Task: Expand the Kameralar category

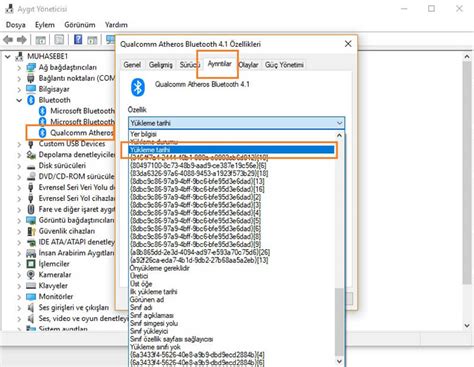Action: [x=19, y=275]
